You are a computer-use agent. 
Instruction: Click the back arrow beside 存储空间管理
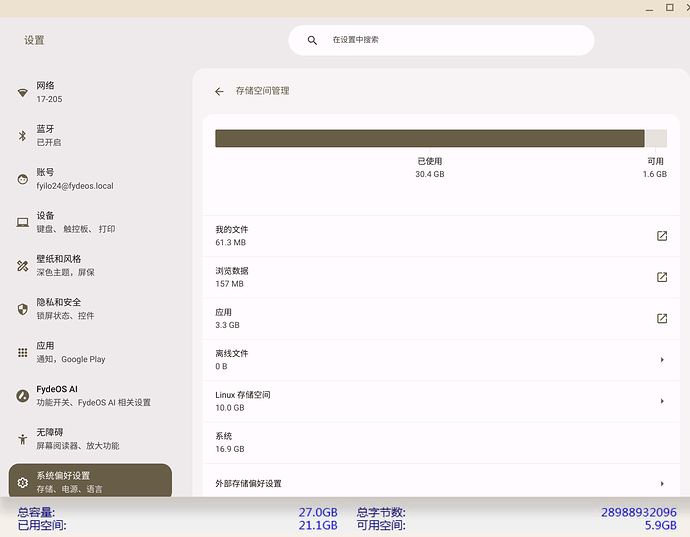coord(219,91)
